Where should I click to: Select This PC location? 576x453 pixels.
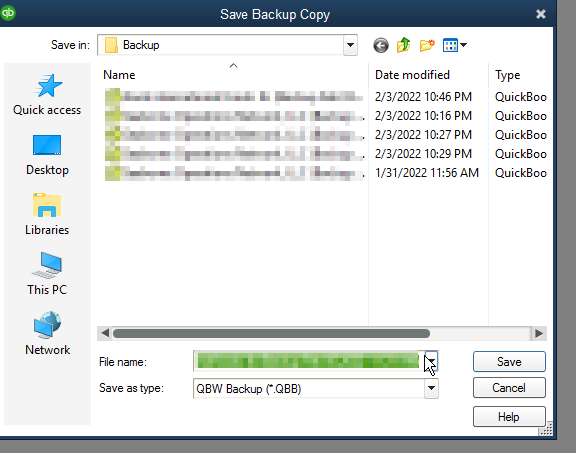[47, 274]
